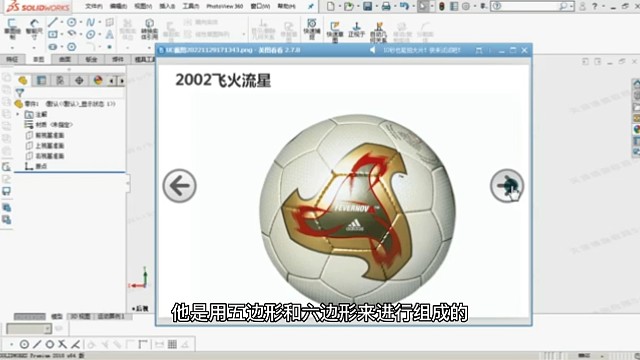
Task: Go to previous image with left arrow
Action: click(x=179, y=186)
